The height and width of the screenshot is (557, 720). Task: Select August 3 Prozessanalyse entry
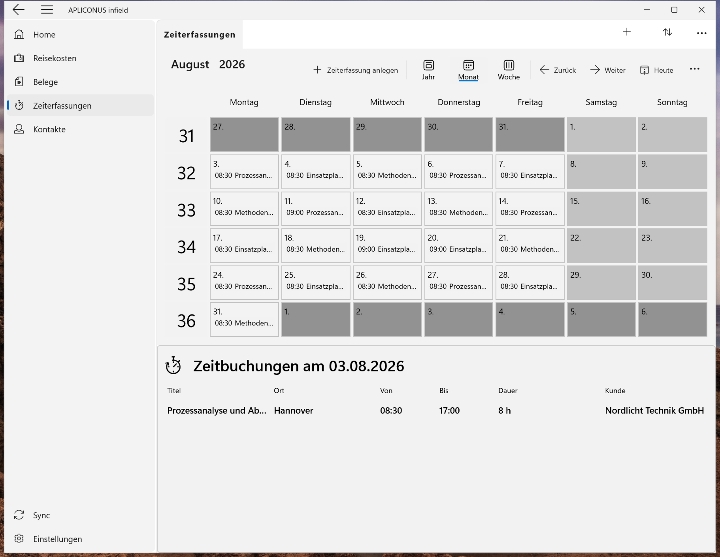pyautogui.click(x=243, y=175)
